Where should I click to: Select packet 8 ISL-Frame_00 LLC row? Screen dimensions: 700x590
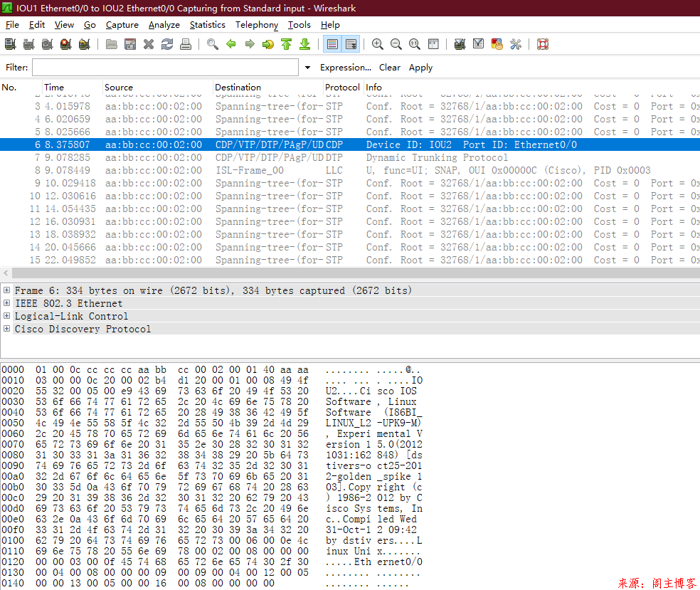pos(350,171)
